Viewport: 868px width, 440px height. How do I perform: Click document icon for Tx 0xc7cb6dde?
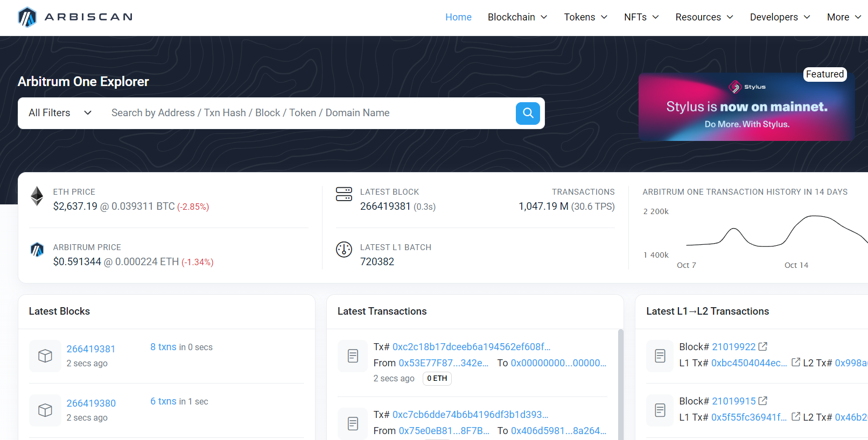[x=353, y=424]
